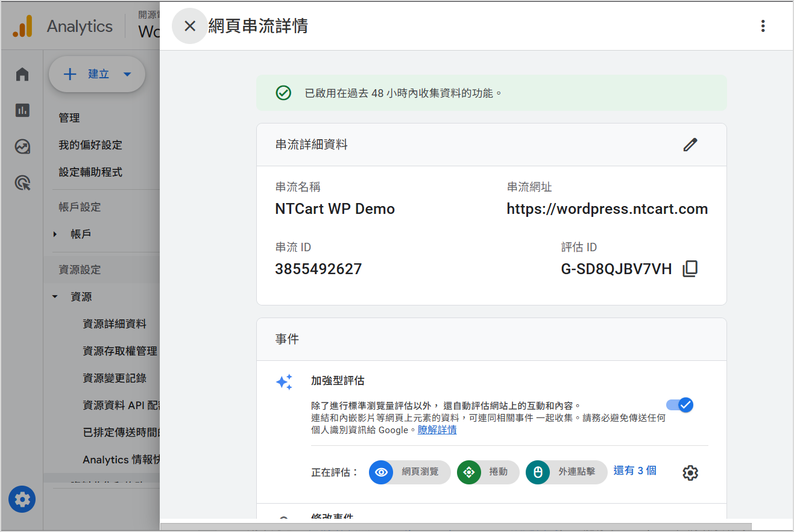Open Explore sidebar icon
The width and height of the screenshot is (794, 532).
pyautogui.click(x=22, y=146)
